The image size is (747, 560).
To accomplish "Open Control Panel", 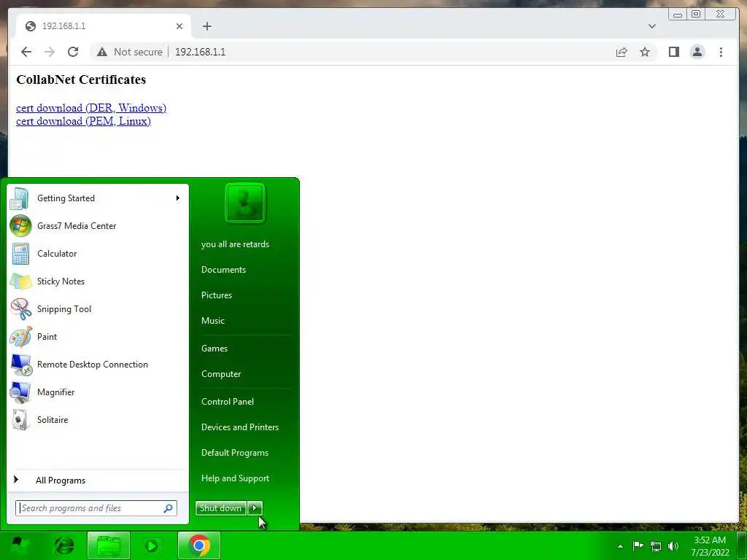I will pyautogui.click(x=228, y=402).
